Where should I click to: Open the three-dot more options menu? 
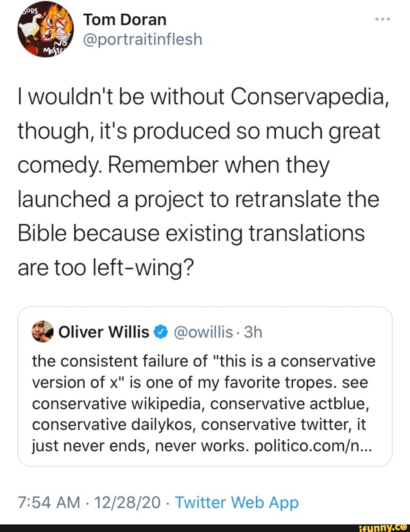[382, 19]
